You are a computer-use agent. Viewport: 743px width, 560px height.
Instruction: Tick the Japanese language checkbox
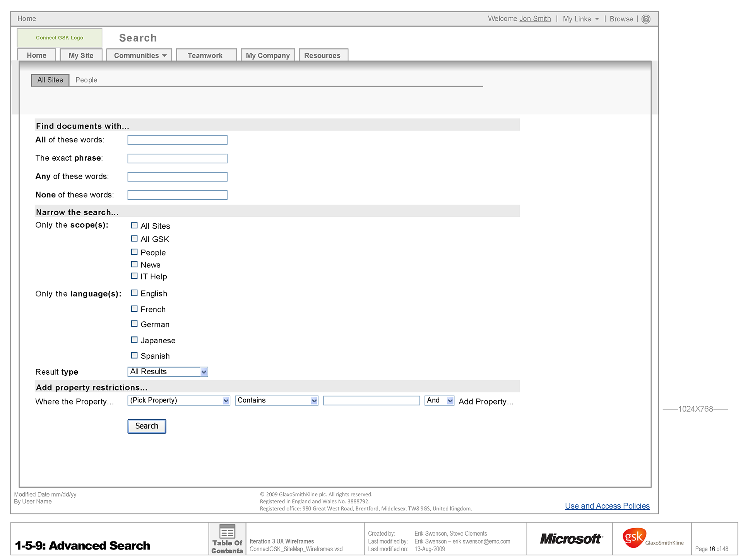tap(134, 340)
